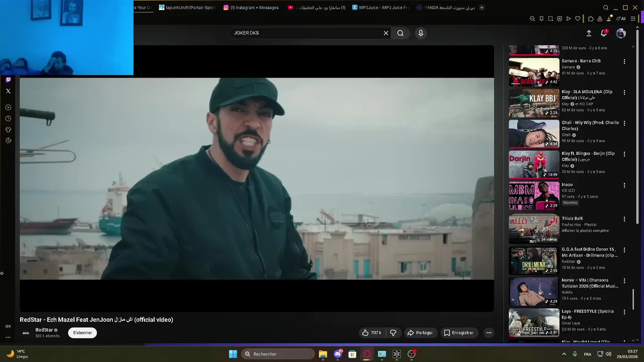The image size is (644, 362).
Task: Click the ad-blocker shield icon
Action: [559, 19]
